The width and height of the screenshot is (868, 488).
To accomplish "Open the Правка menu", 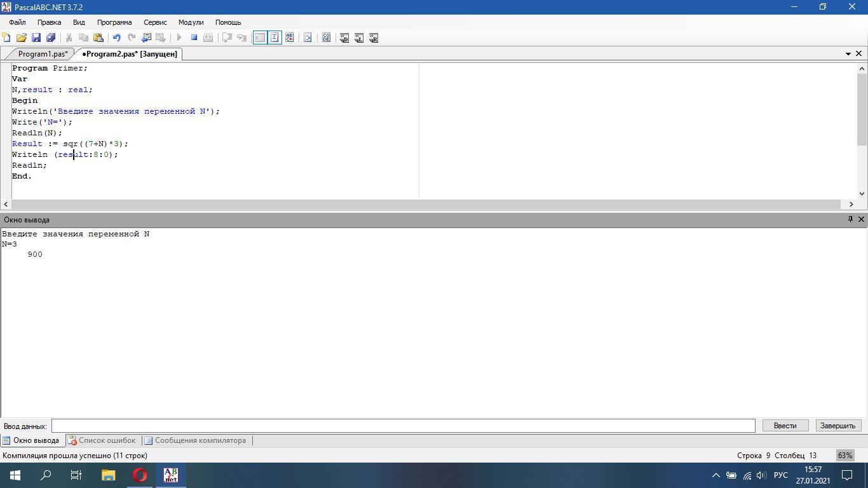I will tap(50, 22).
